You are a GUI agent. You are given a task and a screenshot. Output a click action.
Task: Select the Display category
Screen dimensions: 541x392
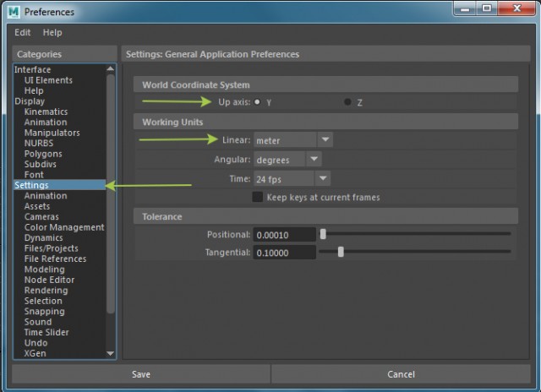[30, 101]
